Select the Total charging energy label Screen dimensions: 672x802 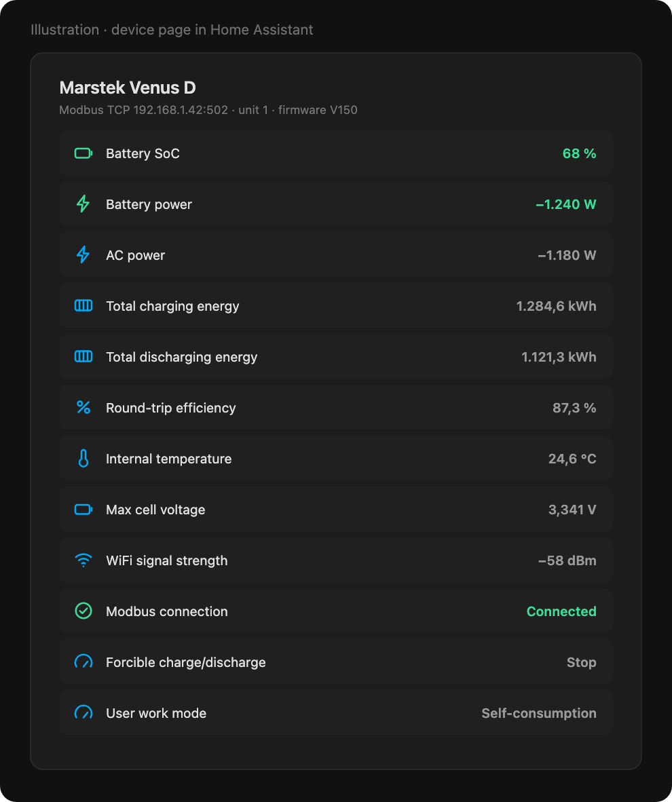[x=172, y=307]
